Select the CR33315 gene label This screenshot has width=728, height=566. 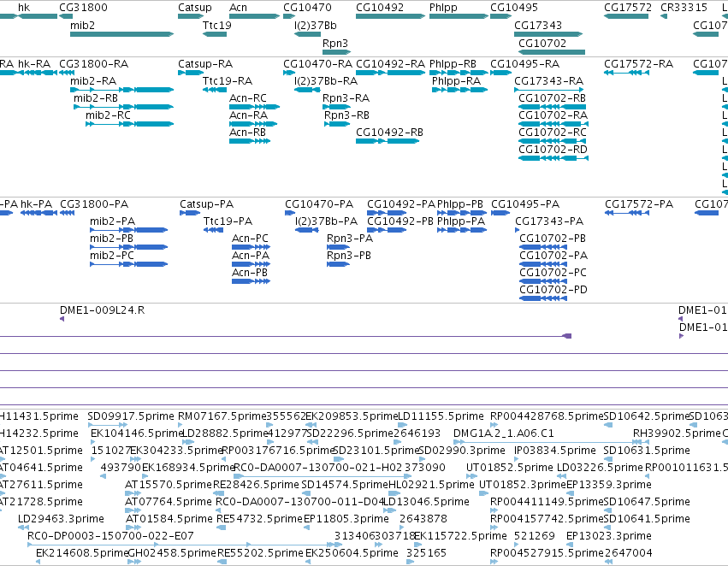684,8
